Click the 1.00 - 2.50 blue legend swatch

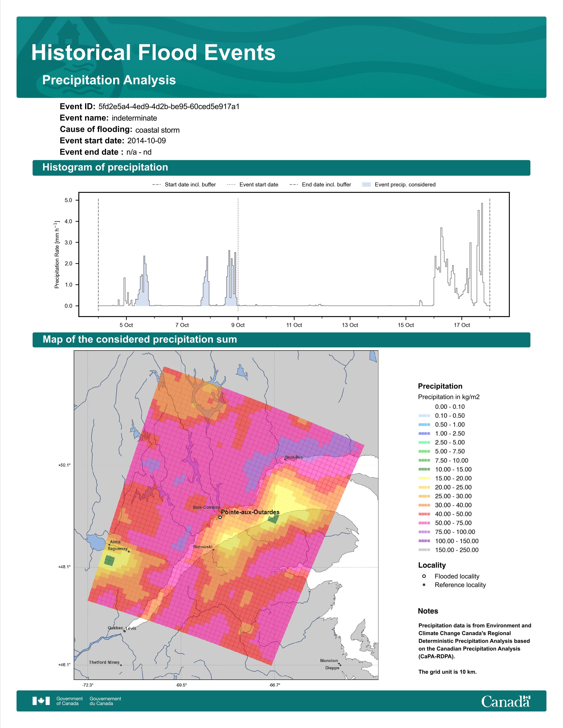point(424,434)
